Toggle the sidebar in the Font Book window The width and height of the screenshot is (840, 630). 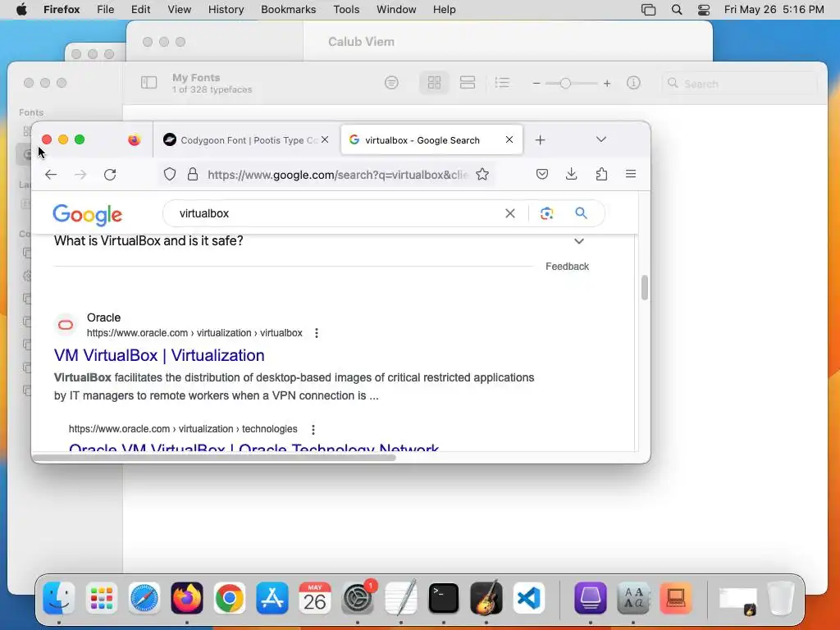coord(149,83)
